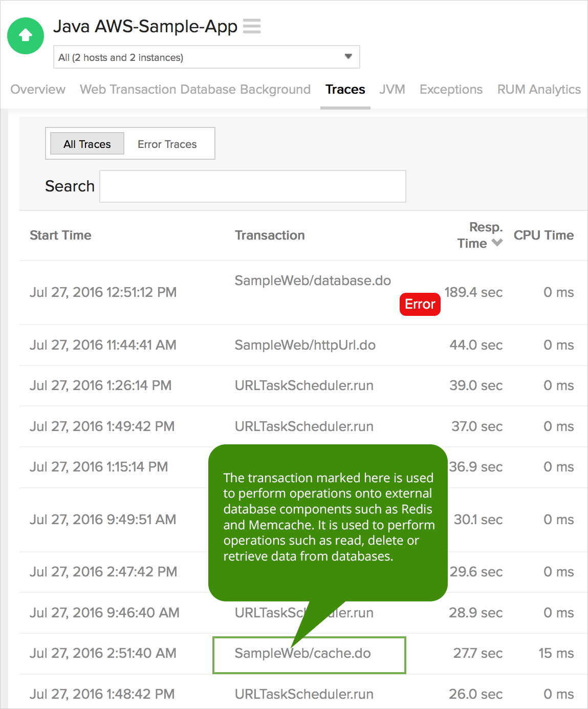Click the 37.0 sec response time
588x709 pixels.
(477, 426)
